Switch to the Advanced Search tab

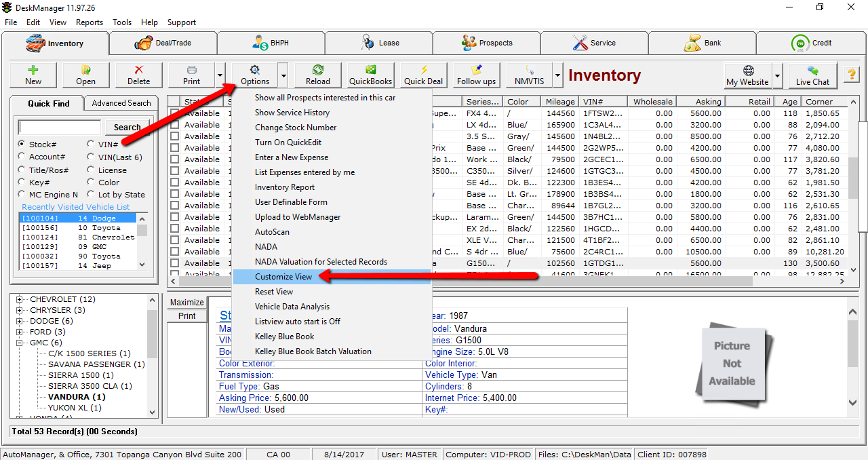coord(121,103)
